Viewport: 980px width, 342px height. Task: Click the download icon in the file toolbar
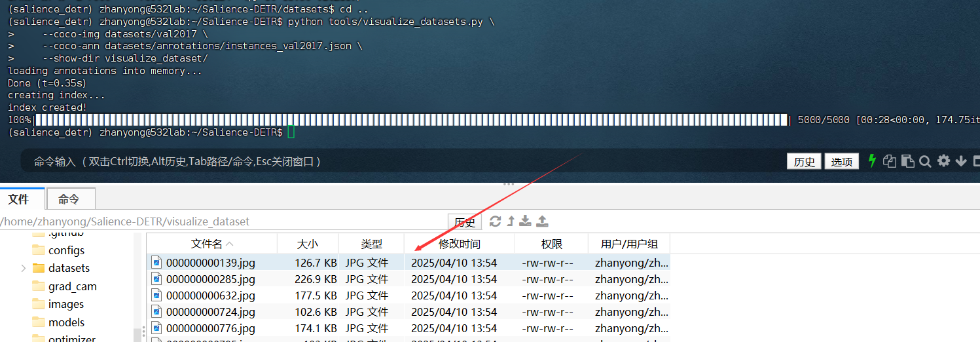[x=525, y=221]
